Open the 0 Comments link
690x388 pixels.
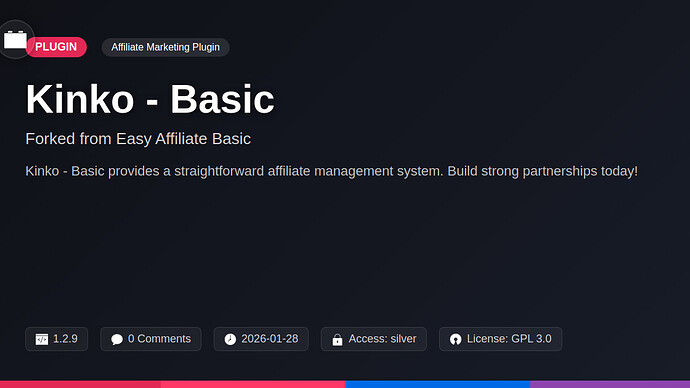pos(159,339)
